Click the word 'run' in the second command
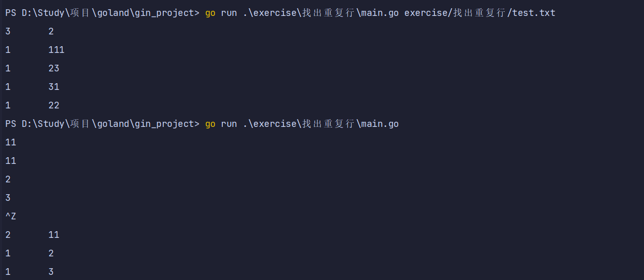The width and height of the screenshot is (644, 280). tap(229, 124)
